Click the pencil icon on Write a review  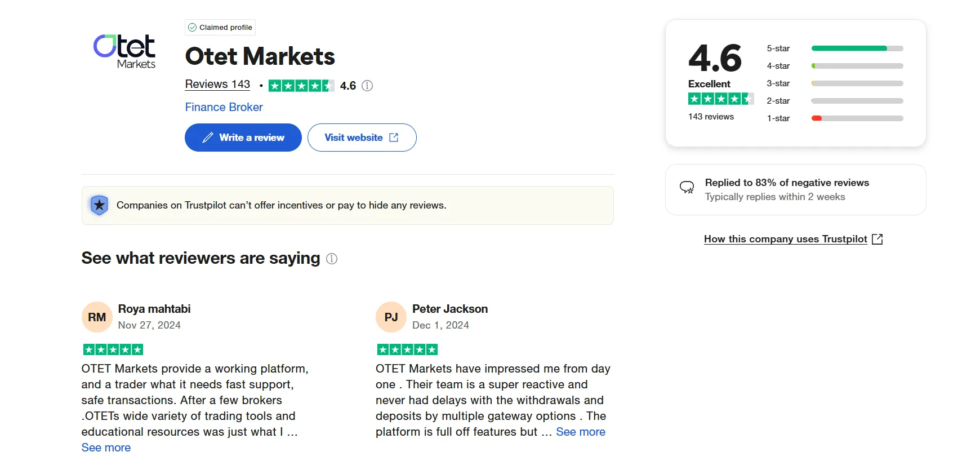tap(208, 137)
